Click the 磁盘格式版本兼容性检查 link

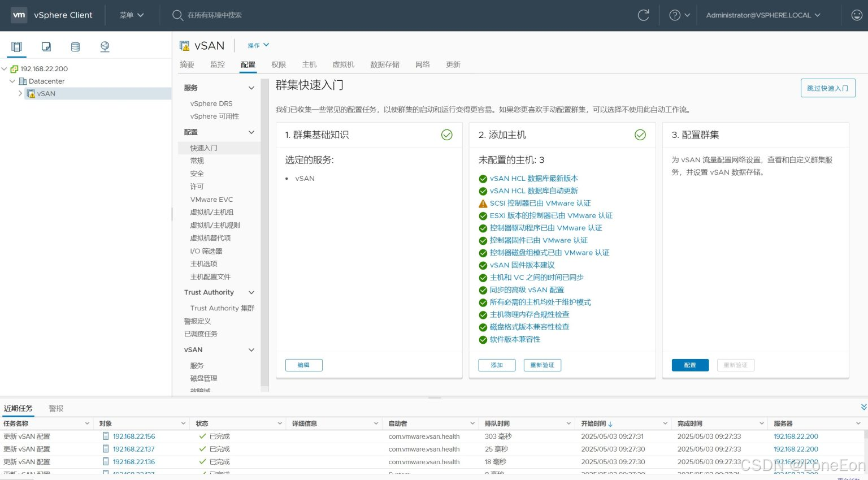pyautogui.click(x=530, y=327)
